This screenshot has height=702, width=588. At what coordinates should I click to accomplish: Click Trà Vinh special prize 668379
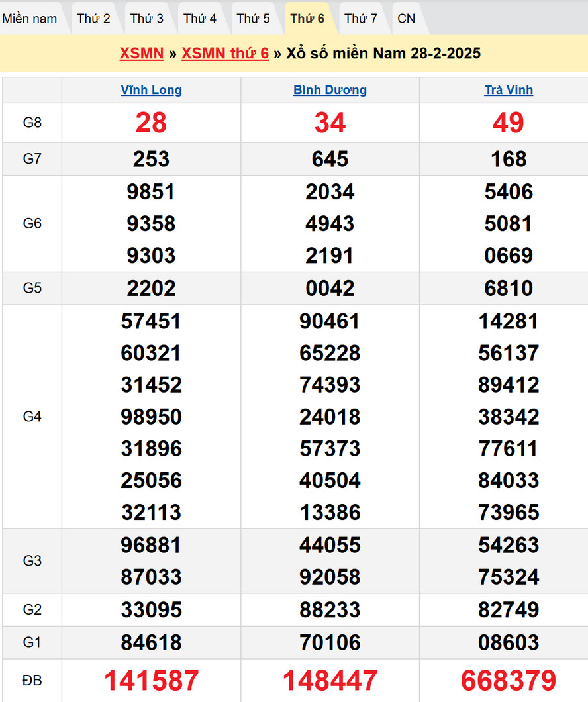pos(509,681)
